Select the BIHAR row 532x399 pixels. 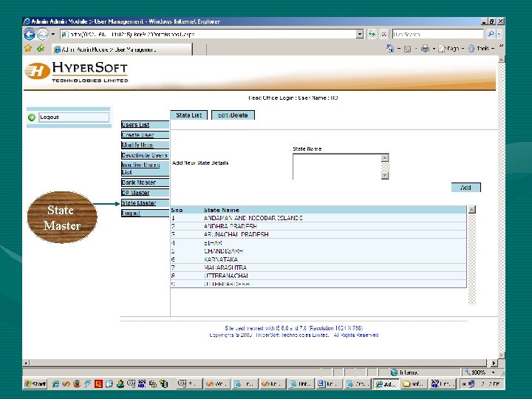click(x=318, y=243)
